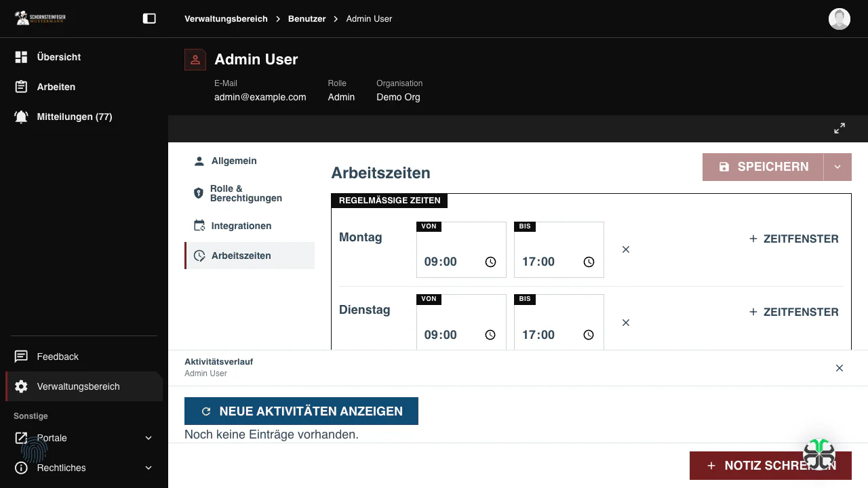Remove the Montag time window with X
The image size is (868, 488).
[626, 249]
